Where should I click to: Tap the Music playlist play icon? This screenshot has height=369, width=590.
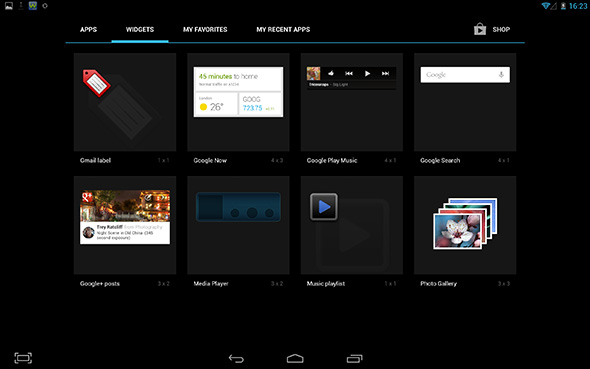click(x=324, y=207)
